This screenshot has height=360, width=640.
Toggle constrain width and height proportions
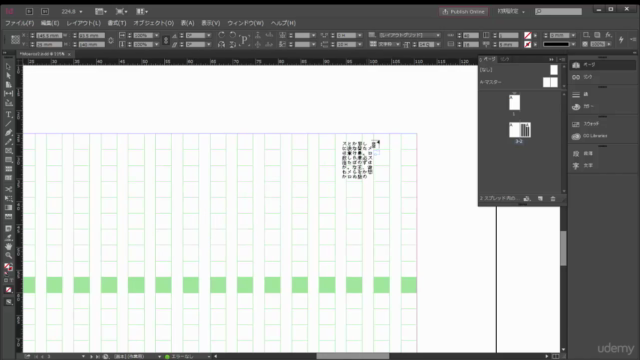point(111,40)
